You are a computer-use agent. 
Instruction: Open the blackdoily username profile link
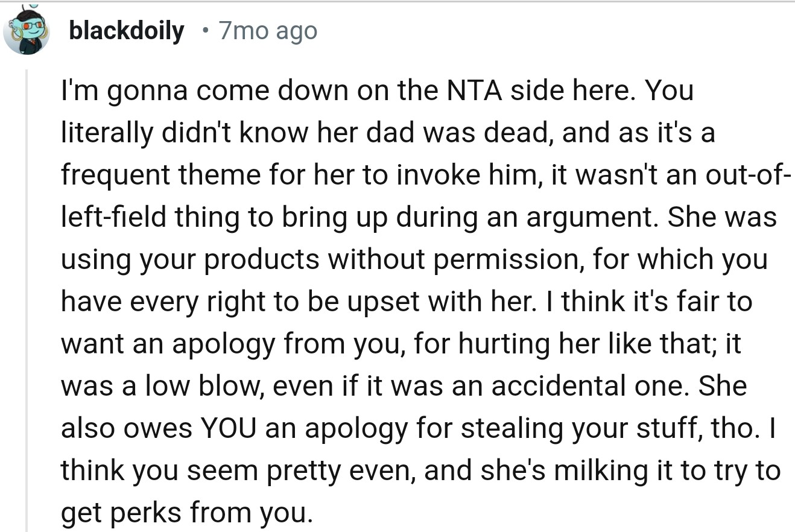[x=127, y=30]
